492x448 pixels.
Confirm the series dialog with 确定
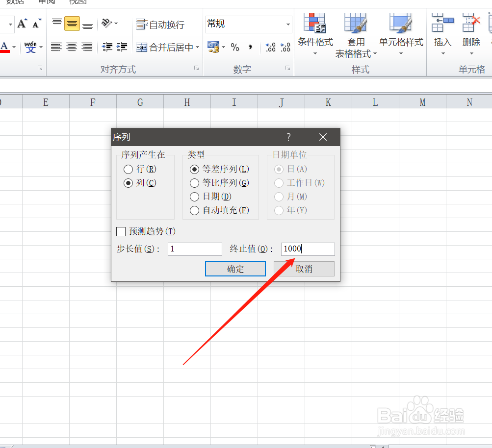pyautogui.click(x=235, y=269)
